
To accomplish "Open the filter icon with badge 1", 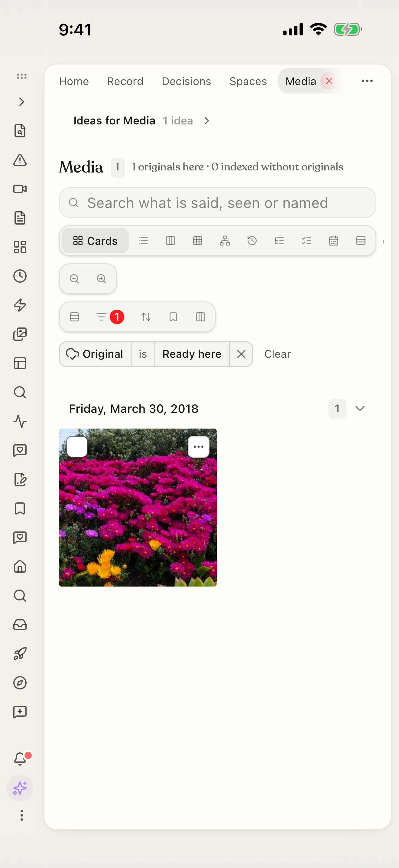I will 110,317.
